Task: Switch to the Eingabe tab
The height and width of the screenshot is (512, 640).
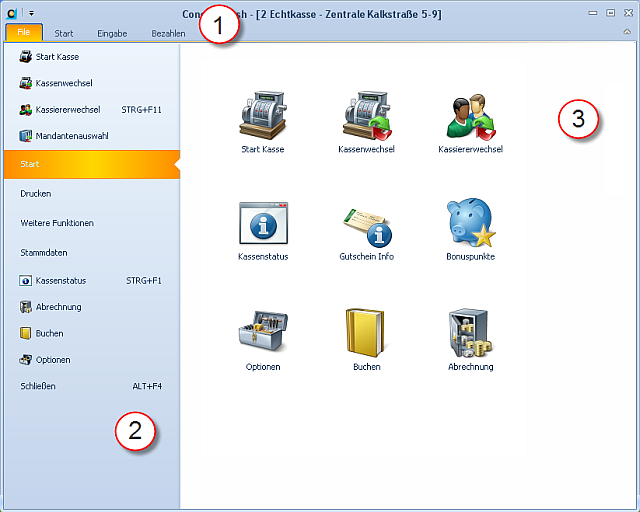Action: (112, 33)
